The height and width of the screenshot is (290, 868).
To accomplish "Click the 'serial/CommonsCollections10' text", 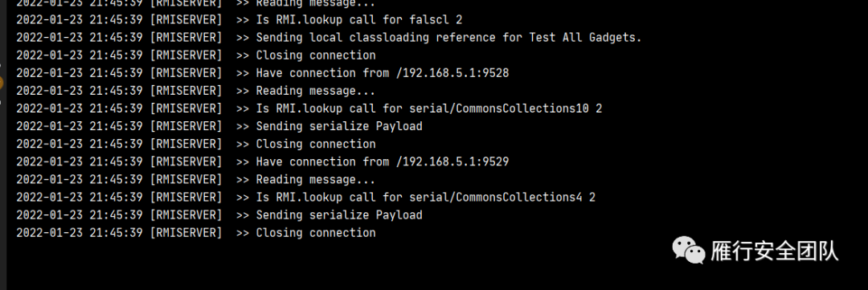I will pos(499,108).
